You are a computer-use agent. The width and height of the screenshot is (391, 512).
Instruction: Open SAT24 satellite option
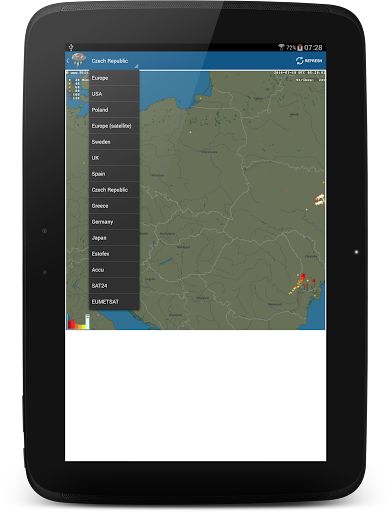114,286
